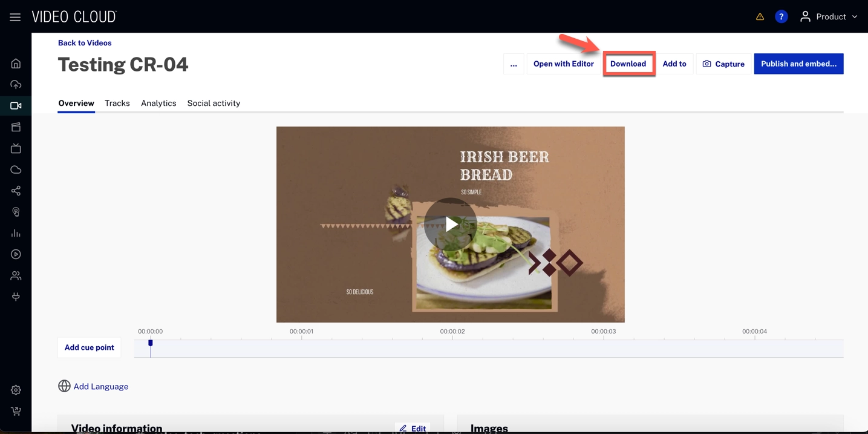This screenshot has width=868, height=434.
Task: Click Add Language with globe icon
Action: pyautogui.click(x=94, y=386)
